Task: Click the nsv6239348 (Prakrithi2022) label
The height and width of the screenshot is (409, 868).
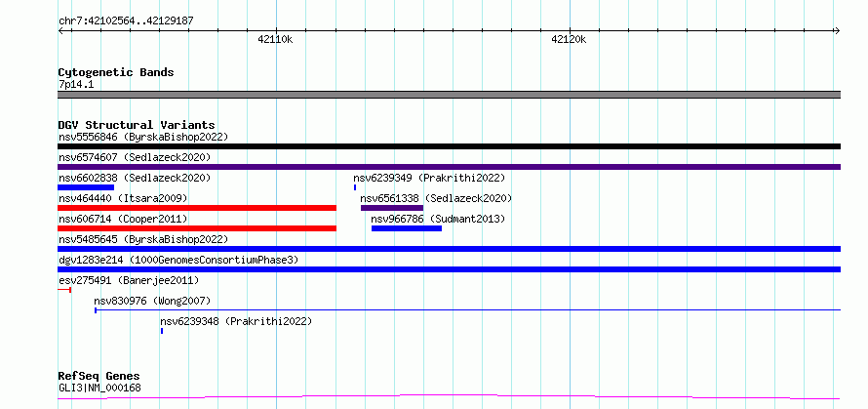Action: pyautogui.click(x=236, y=321)
